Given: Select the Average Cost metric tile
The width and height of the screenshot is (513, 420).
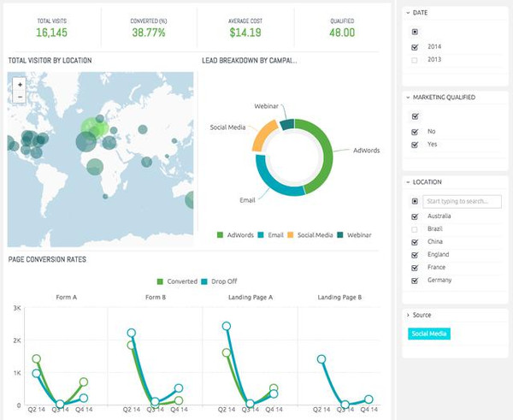Looking at the screenshot, I should [245, 27].
